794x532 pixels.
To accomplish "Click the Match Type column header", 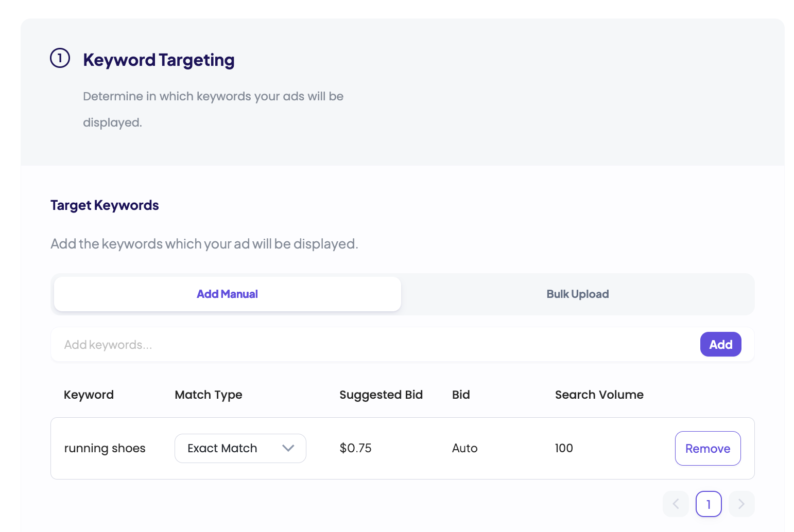I will 209,395.
